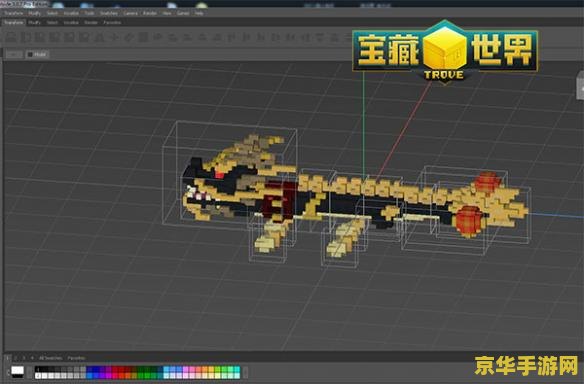The image size is (584, 384).
Task: Pick the cyan swatch ending the top row
Action: (237, 369)
